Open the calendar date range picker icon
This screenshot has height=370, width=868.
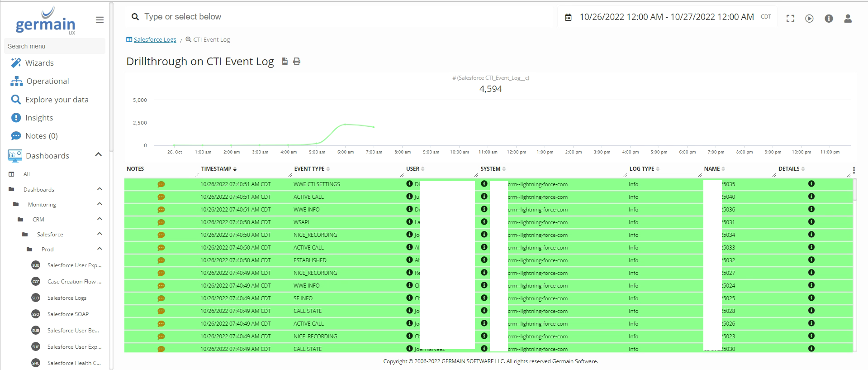[568, 17]
